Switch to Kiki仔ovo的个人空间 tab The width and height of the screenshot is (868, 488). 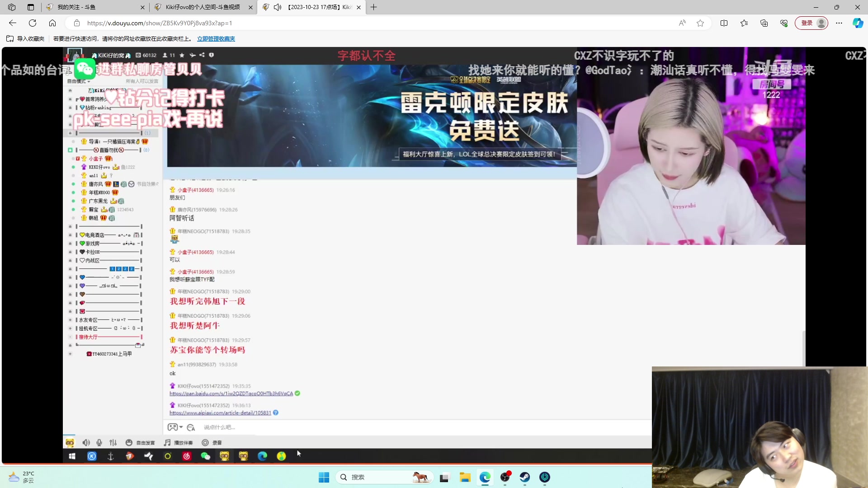[203, 7]
